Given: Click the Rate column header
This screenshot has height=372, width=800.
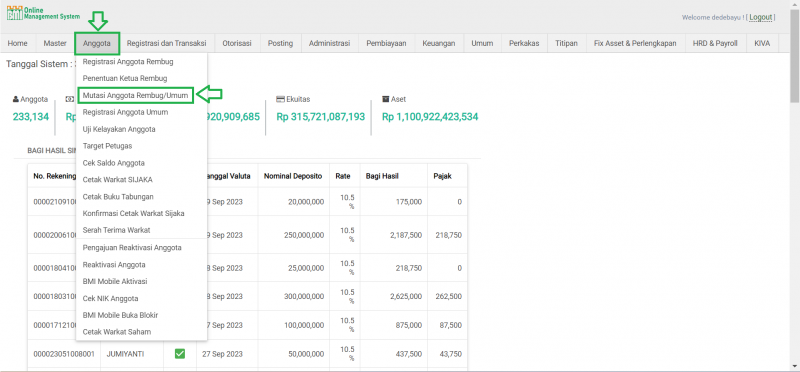Looking at the screenshot, I should pyautogui.click(x=343, y=176).
